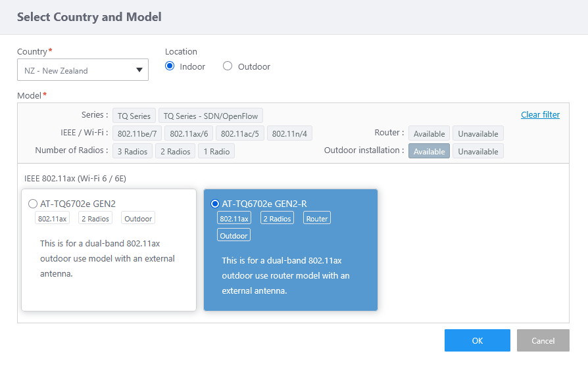Click the Outdoor tag on AT-TQ6702e GEN2 card

pos(138,218)
